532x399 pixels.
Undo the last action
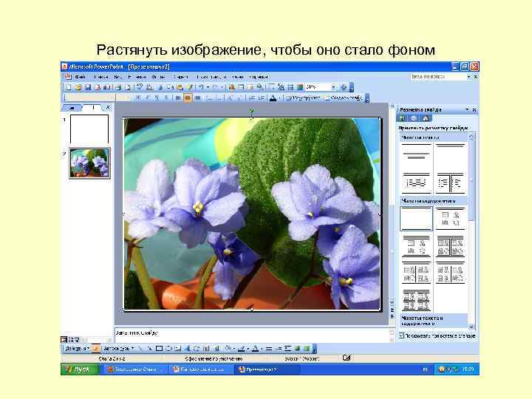201,87
